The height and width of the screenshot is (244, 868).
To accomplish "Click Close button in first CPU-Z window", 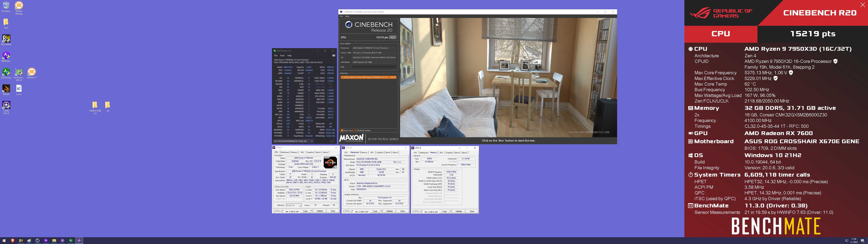I will [333, 211].
